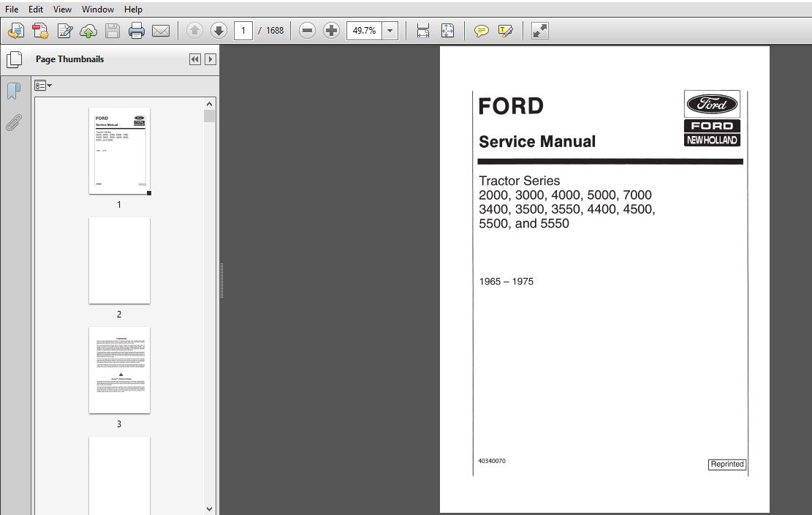Click the 'Tractor Series' text line

click(x=520, y=181)
